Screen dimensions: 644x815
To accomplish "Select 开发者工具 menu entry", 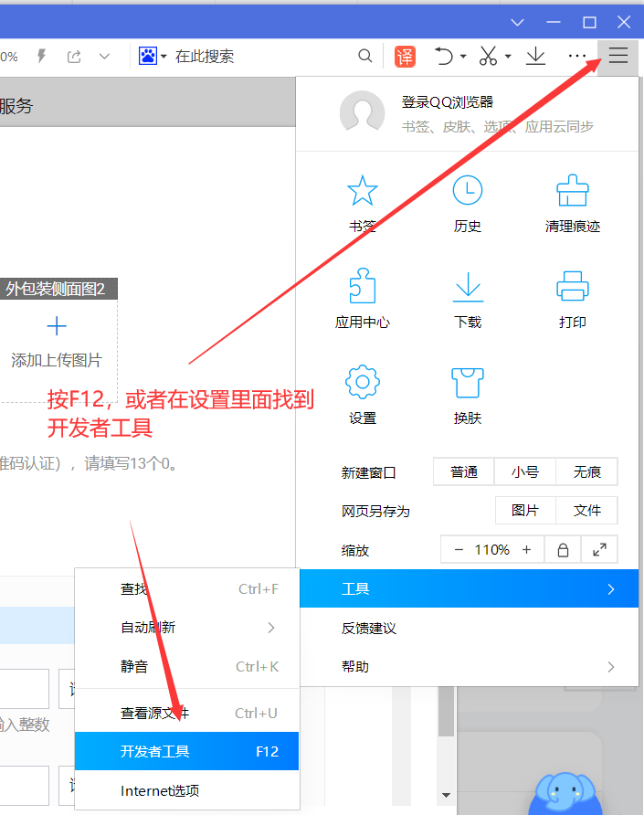I will [186, 752].
